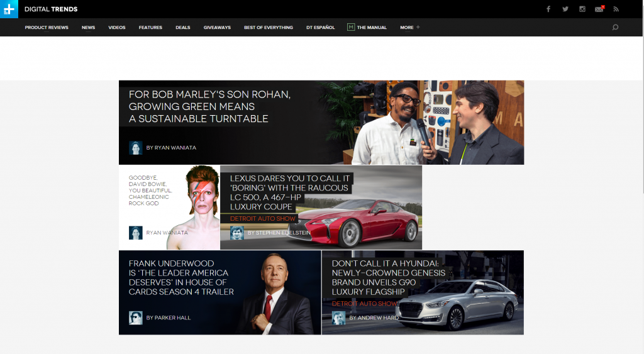This screenshot has width=644, height=354.
Task: Click By Stephen Edelstein byline
Action: click(x=279, y=233)
